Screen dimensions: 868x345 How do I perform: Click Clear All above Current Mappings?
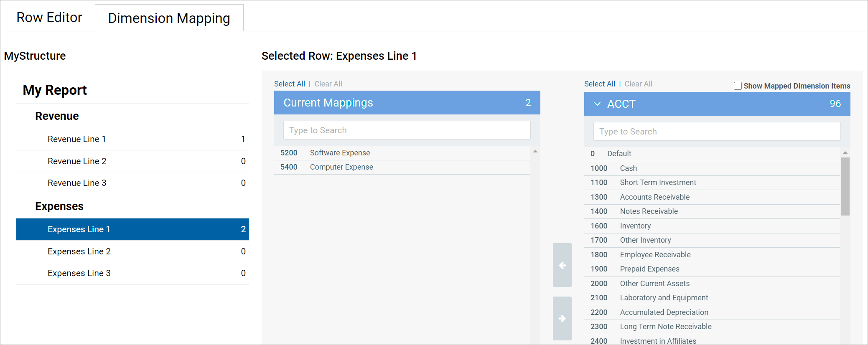pos(328,84)
